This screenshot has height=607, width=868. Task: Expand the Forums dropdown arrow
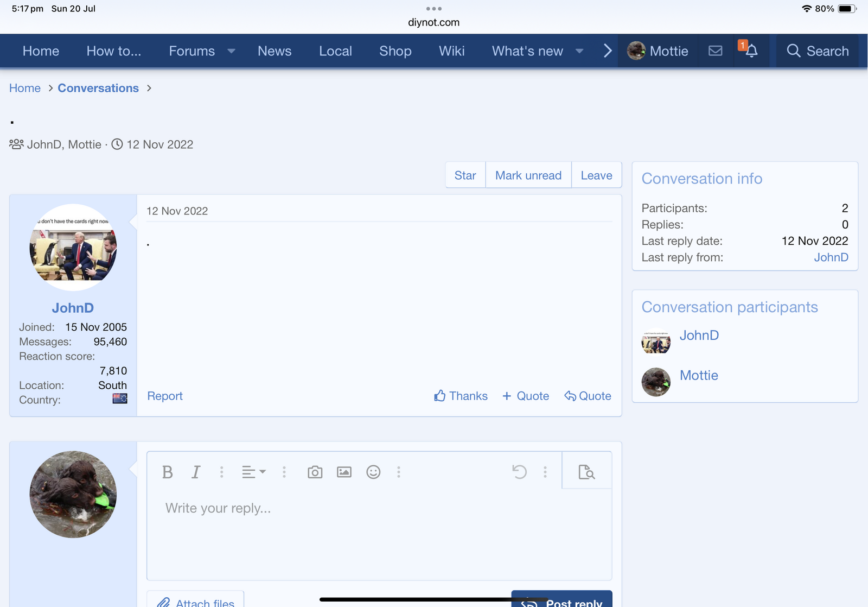pos(232,51)
